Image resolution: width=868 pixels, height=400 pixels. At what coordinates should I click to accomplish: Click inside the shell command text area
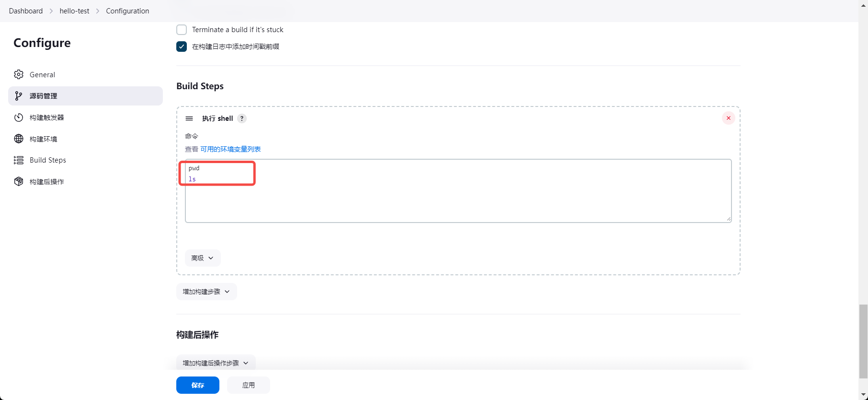(x=457, y=201)
